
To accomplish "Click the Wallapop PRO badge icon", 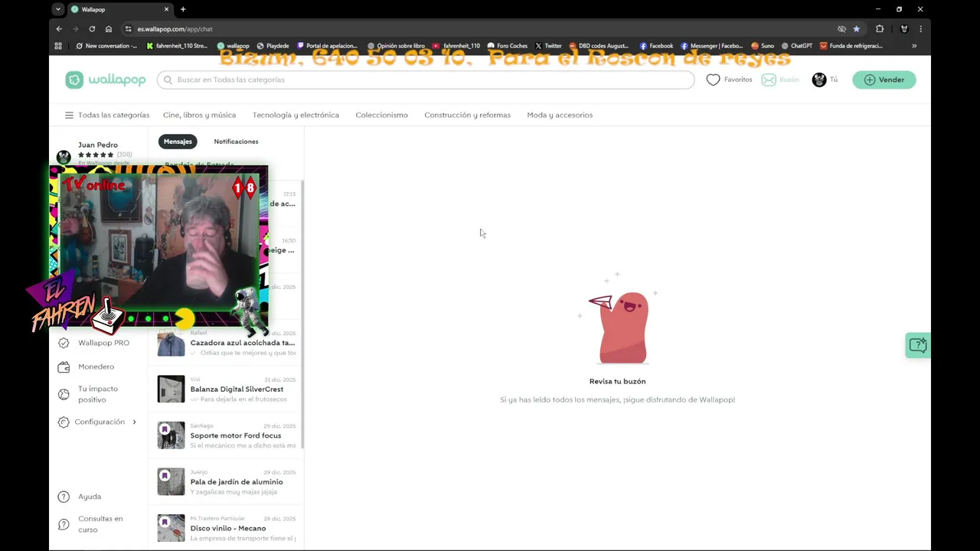I will [64, 343].
